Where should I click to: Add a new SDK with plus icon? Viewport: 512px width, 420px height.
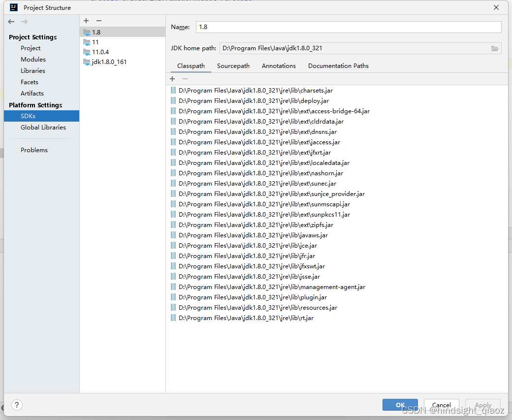click(x=86, y=21)
